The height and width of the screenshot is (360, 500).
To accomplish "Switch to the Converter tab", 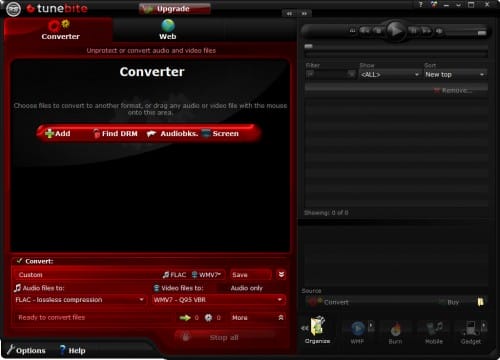I will tap(60, 30).
